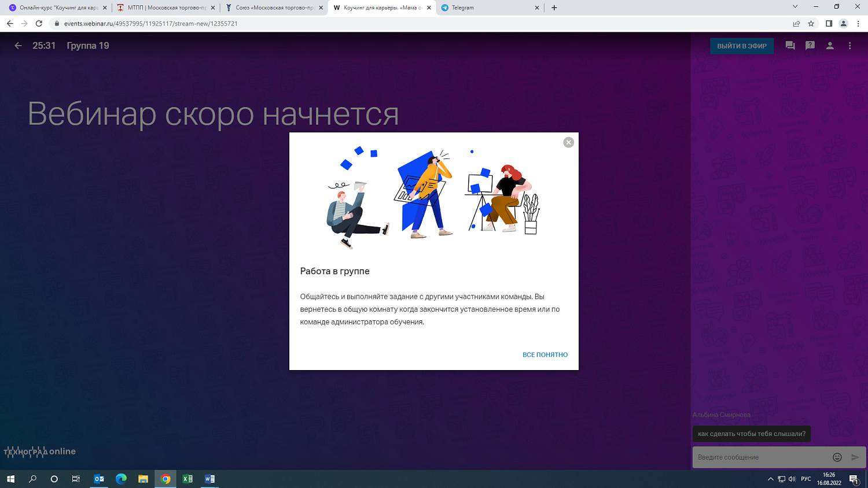Click the ВСЕ ПОНЯТНО link in the dialog
This screenshot has width=868, height=488.
[545, 354]
